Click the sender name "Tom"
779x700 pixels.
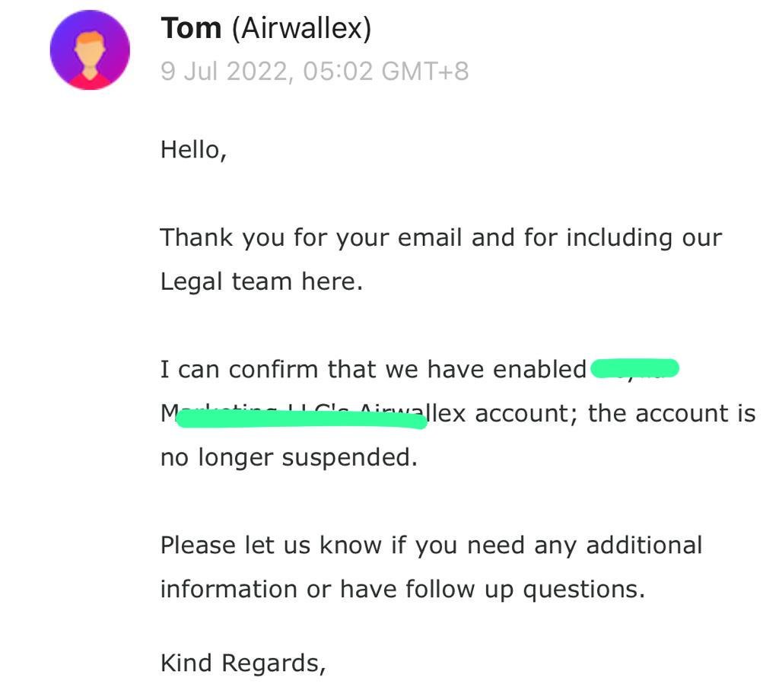(191, 30)
